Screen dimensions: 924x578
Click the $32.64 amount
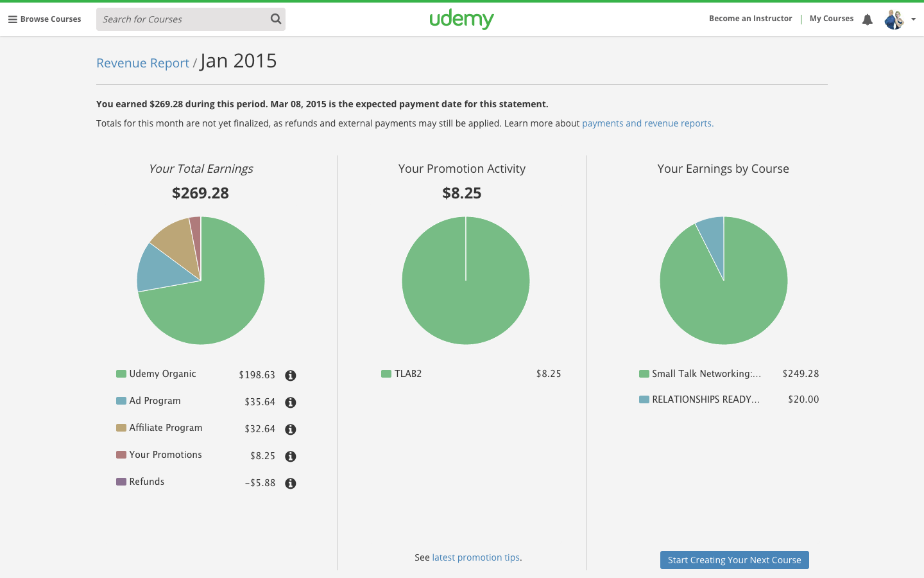tap(260, 429)
